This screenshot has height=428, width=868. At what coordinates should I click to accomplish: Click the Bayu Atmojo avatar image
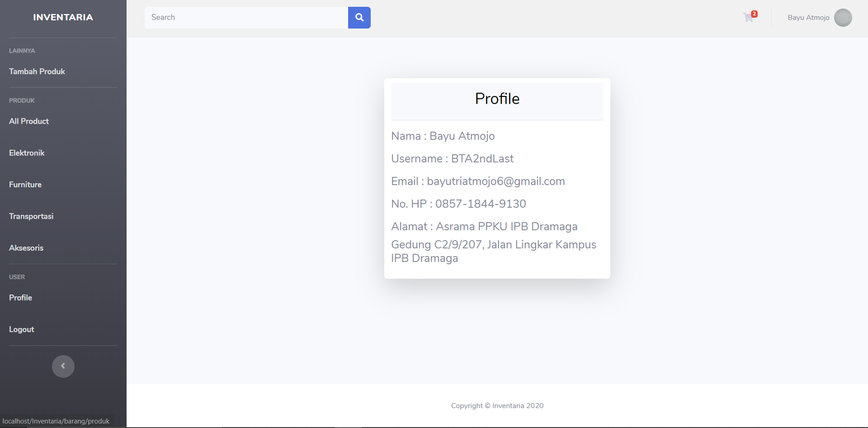pyautogui.click(x=843, y=17)
